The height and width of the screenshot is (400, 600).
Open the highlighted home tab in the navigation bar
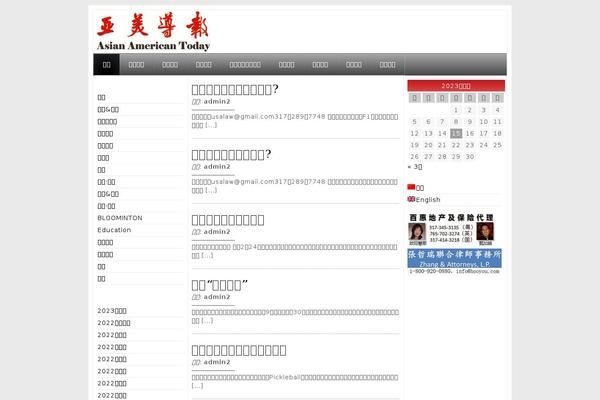point(106,64)
